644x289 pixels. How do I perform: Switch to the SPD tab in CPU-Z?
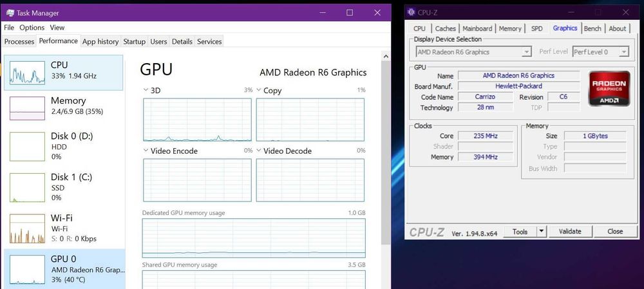537,28
